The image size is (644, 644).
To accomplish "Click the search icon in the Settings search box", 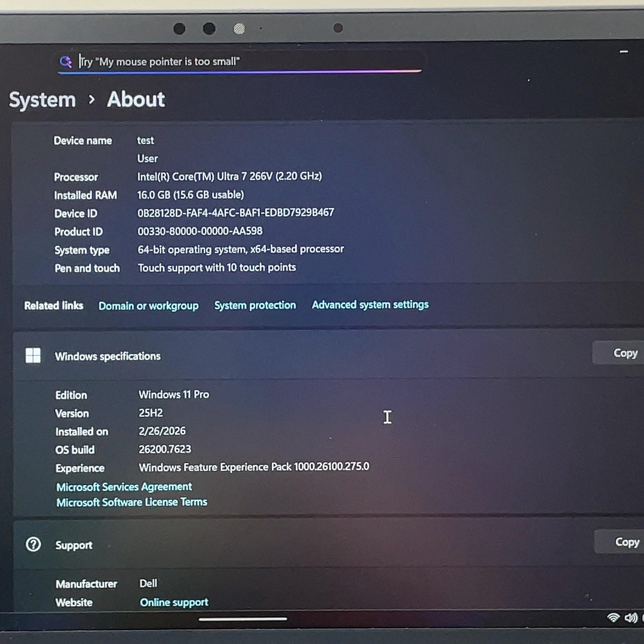I will coord(66,61).
